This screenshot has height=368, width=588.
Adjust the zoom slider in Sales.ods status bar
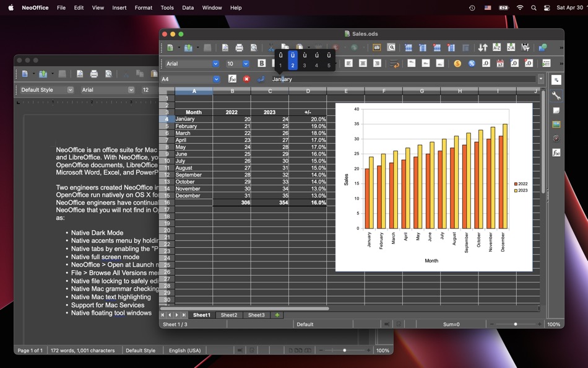[x=516, y=324]
